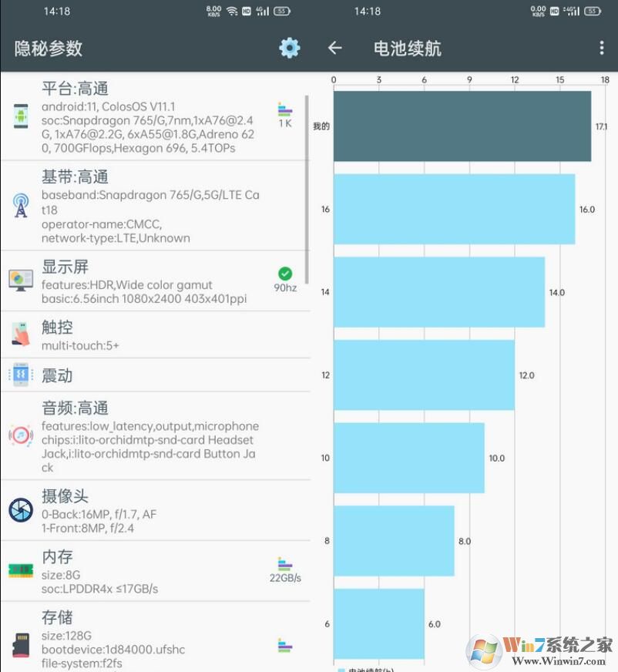The height and width of the screenshot is (672, 618).
Task: Tap the memory RAM stick icon
Action: coord(21,570)
